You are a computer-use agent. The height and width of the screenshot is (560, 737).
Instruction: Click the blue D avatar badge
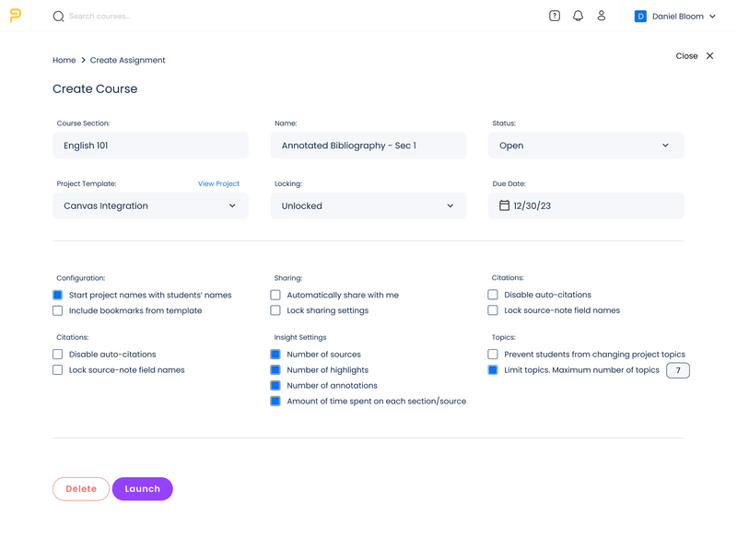(x=640, y=16)
